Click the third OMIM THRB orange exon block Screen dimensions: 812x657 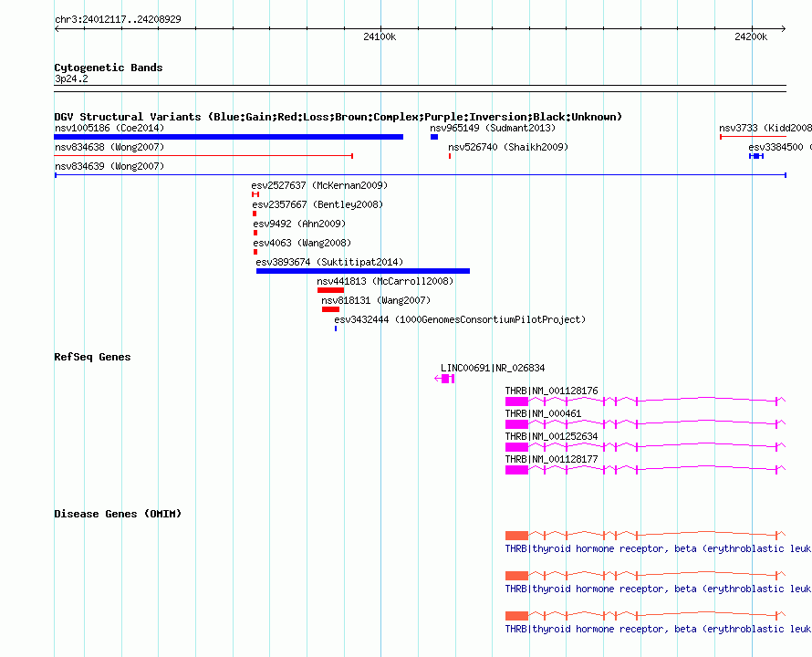[516, 616]
